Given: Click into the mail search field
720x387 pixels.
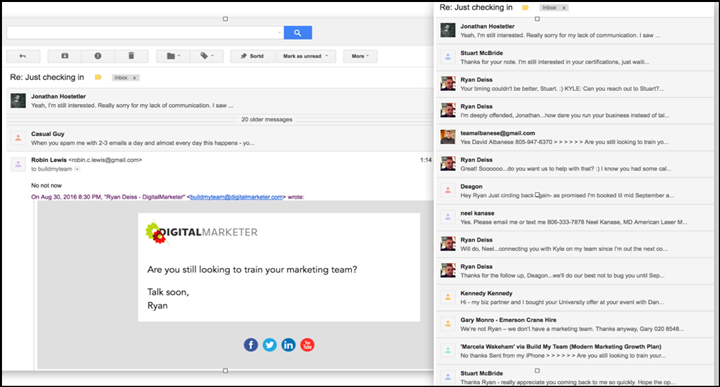Looking at the screenshot, I should (141, 33).
